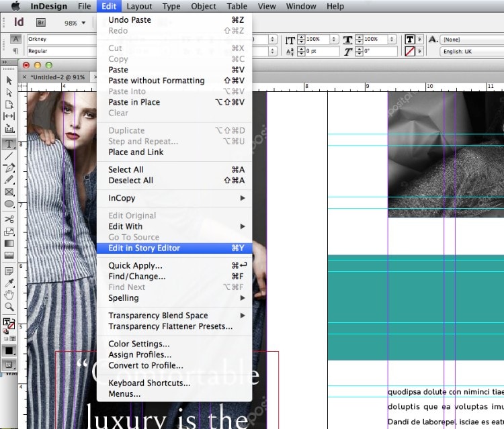This screenshot has width=504, height=429.
Task: Select the Note tool
Action: click(9, 271)
